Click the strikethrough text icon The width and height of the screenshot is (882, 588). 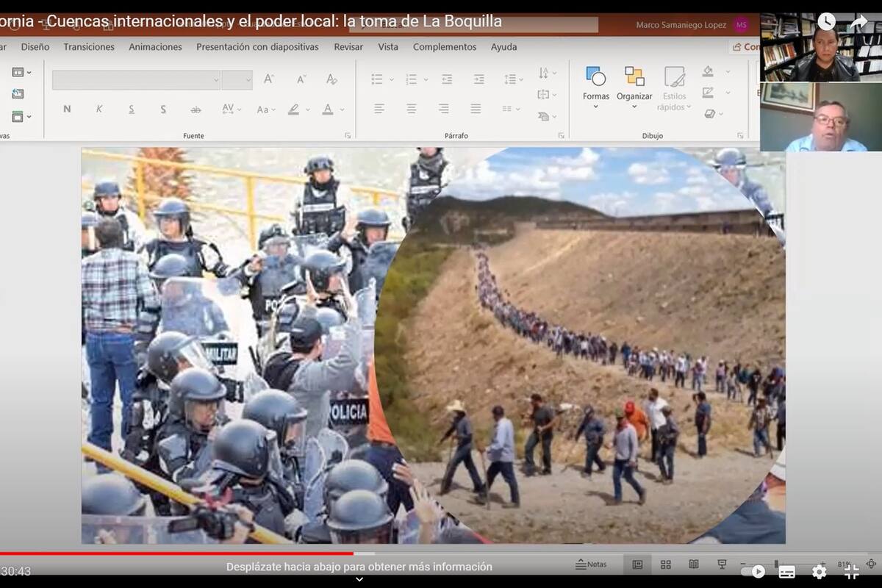click(x=196, y=109)
